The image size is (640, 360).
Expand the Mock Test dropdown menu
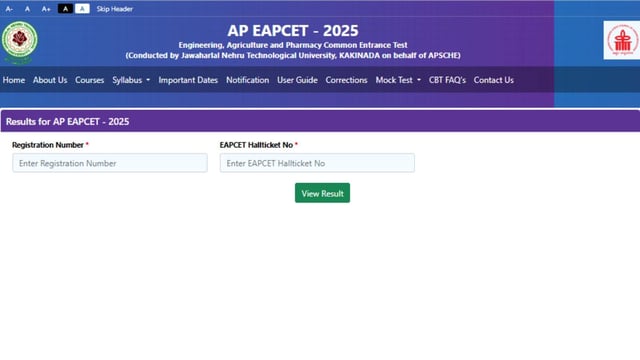point(398,80)
